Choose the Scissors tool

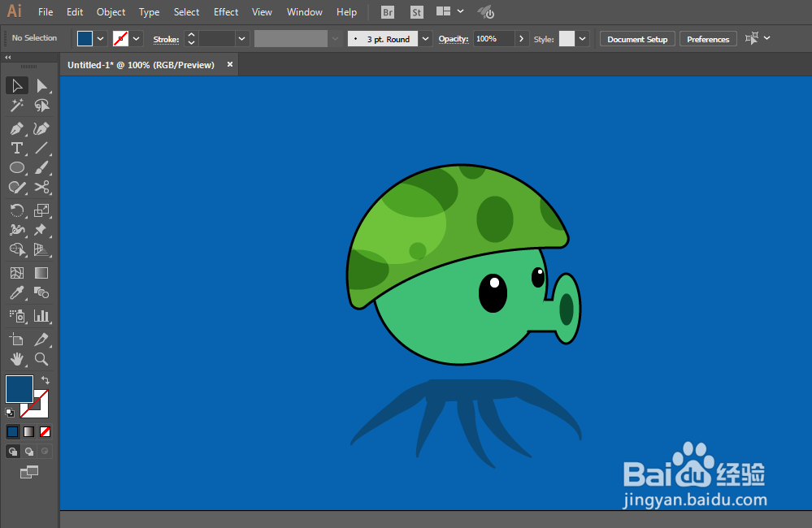coord(41,187)
